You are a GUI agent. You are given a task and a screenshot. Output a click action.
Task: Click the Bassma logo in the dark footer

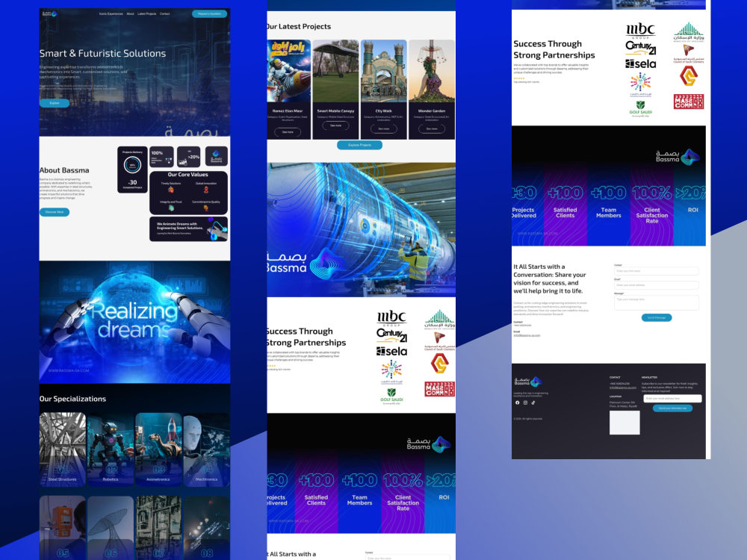[x=528, y=382]
